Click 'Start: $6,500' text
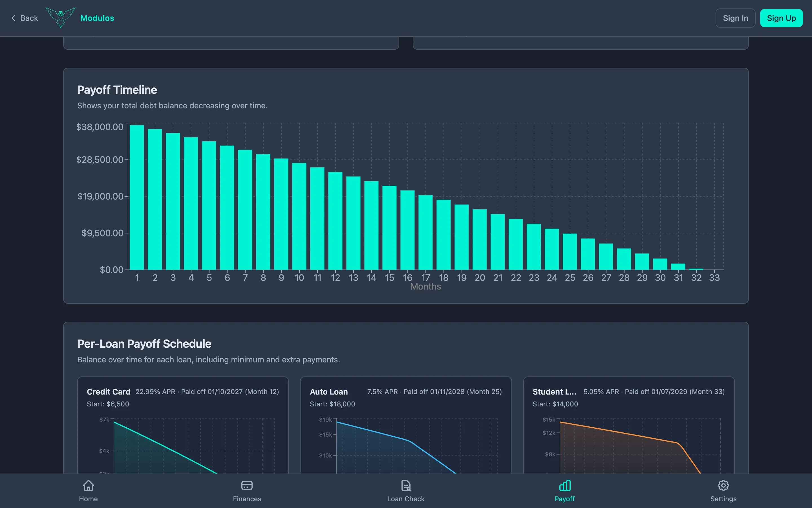Viewport: 812px width, 508px height. click(x=108, y=404)
